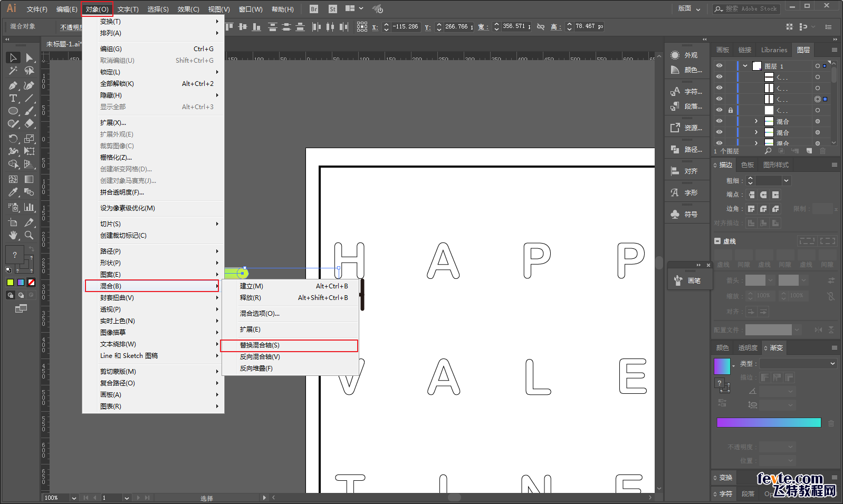Screen dimensions: 843x504
Task: Select the Magic Wand tool
Action: click(x=13, y=71)
